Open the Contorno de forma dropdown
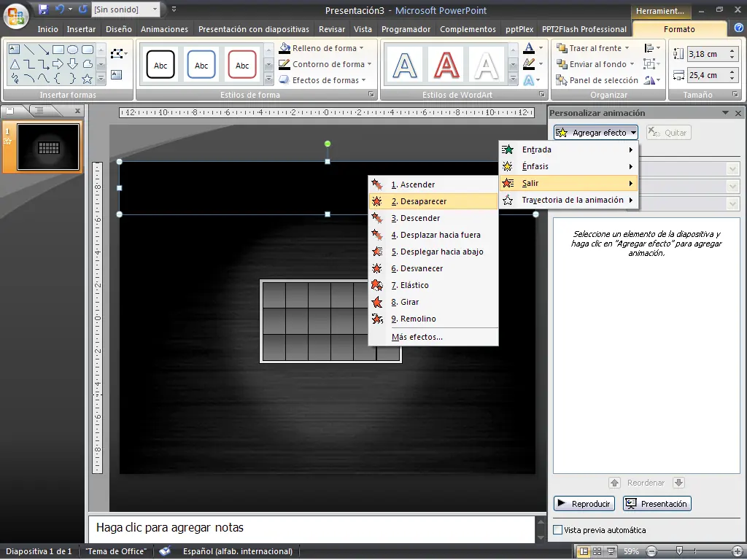This screenshot has height=560, width=747. click(x=325, y=64)
